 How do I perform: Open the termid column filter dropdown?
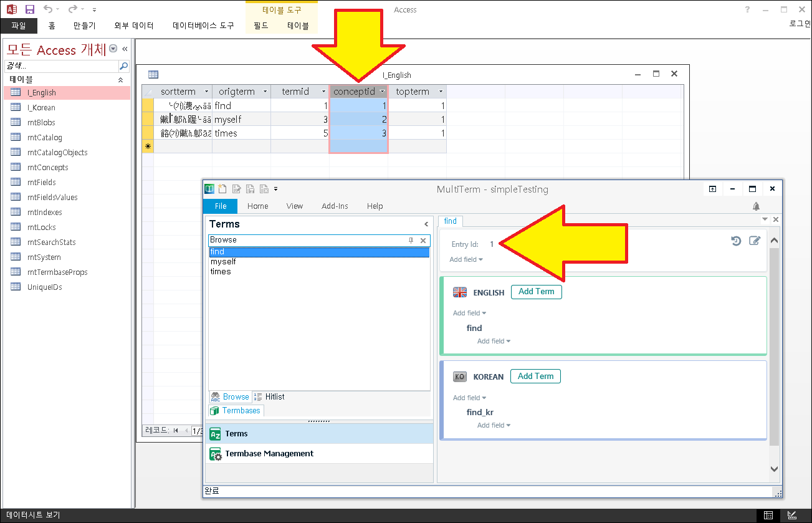[x=323, y=92]
